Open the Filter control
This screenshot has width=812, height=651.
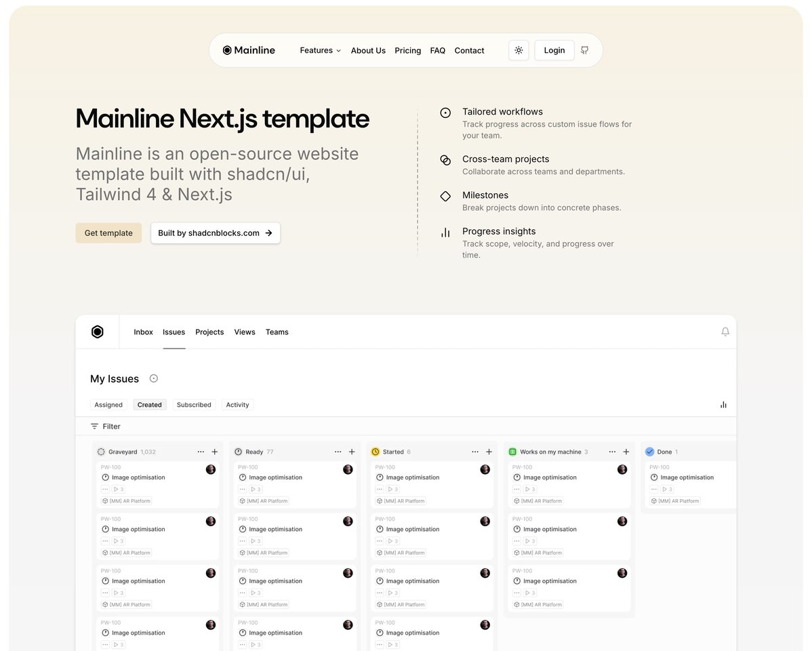(x=106, y=426)
